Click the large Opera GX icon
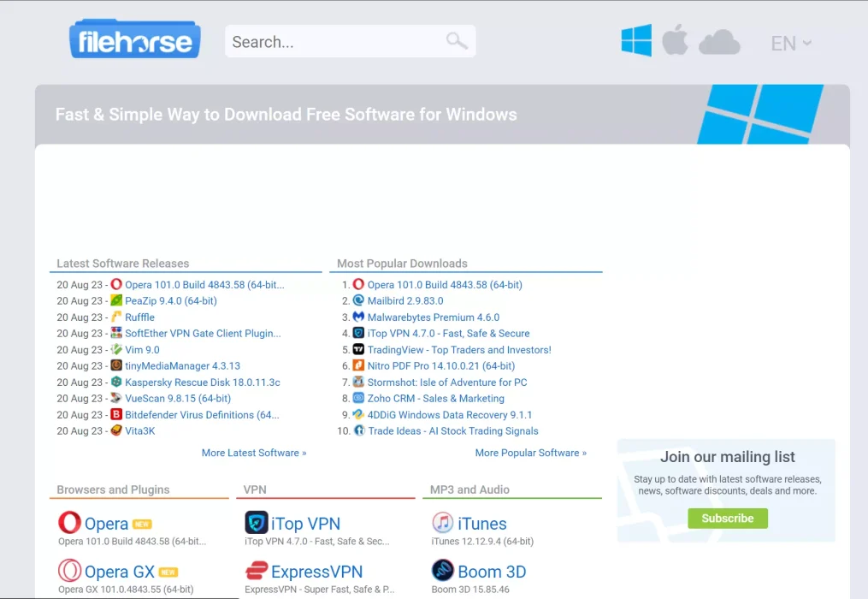 (70, 570)
